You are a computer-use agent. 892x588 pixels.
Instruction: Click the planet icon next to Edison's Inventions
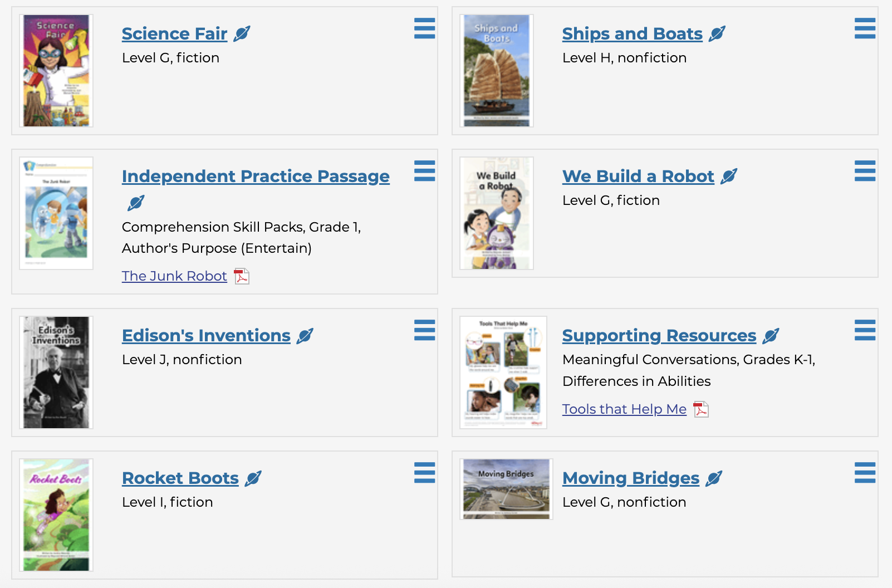305,336
